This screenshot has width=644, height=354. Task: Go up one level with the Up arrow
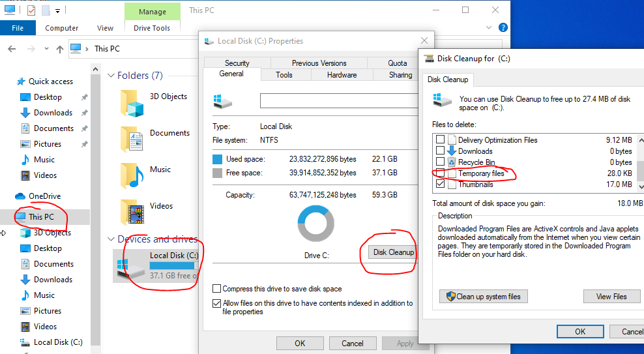coord(60,50)
